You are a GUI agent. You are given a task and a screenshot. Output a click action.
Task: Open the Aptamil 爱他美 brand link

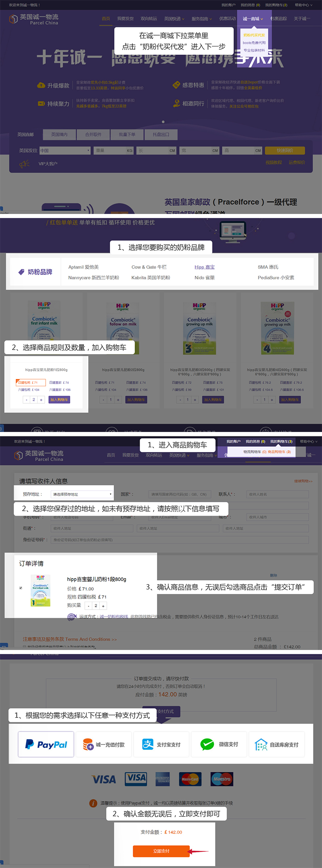[84, 267]
